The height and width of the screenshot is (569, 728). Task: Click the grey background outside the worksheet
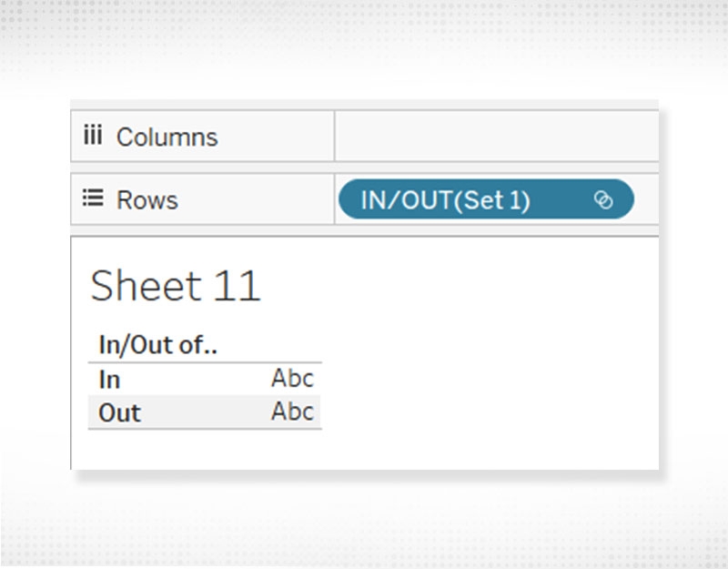pyautogui.click(x=364, y=519)
